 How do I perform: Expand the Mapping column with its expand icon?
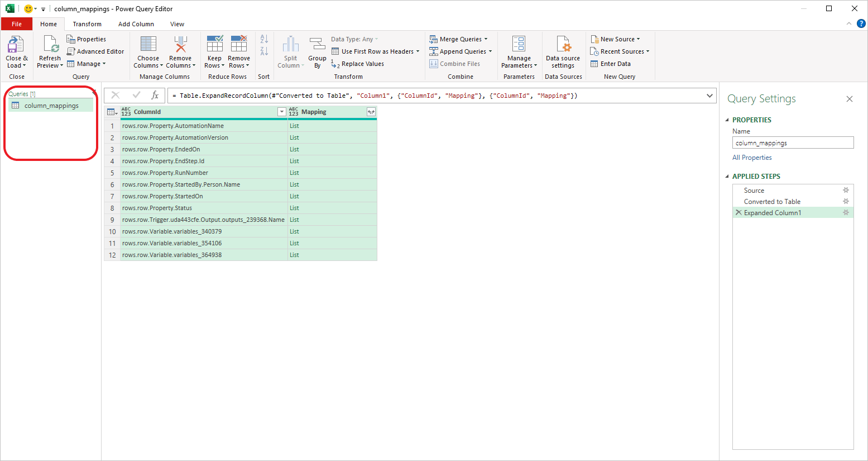pyautogui.click(x=371, y=112)
